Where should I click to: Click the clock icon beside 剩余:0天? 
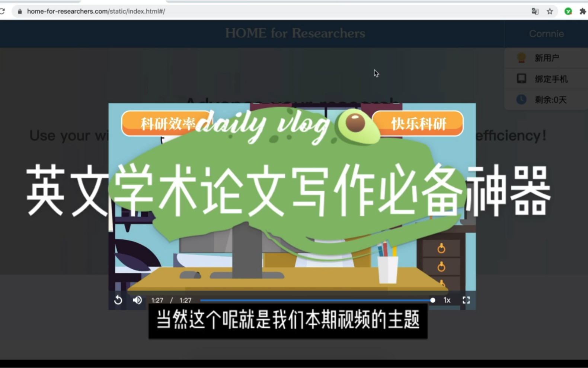(x=521, y=99)
